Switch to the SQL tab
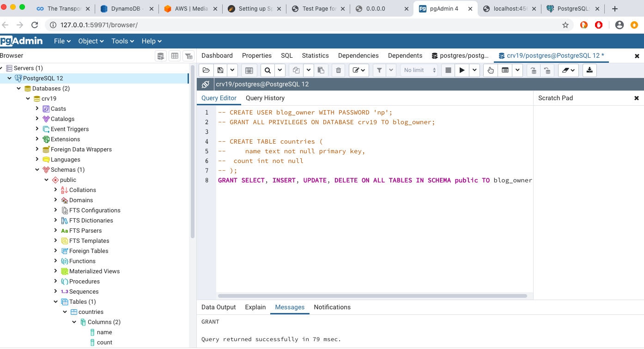Viewport: 644px width, 349px height. pyautogui.click(x=287, y=55)
